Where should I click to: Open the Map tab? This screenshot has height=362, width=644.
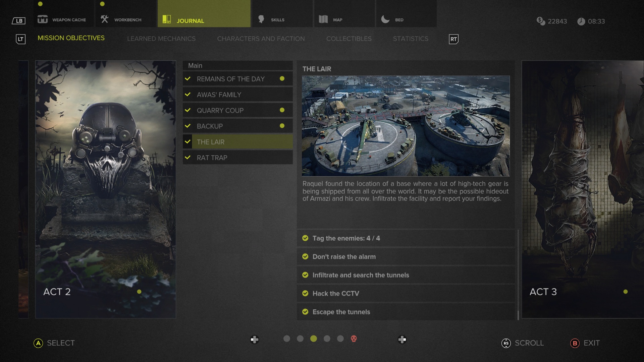click(344, 14)
